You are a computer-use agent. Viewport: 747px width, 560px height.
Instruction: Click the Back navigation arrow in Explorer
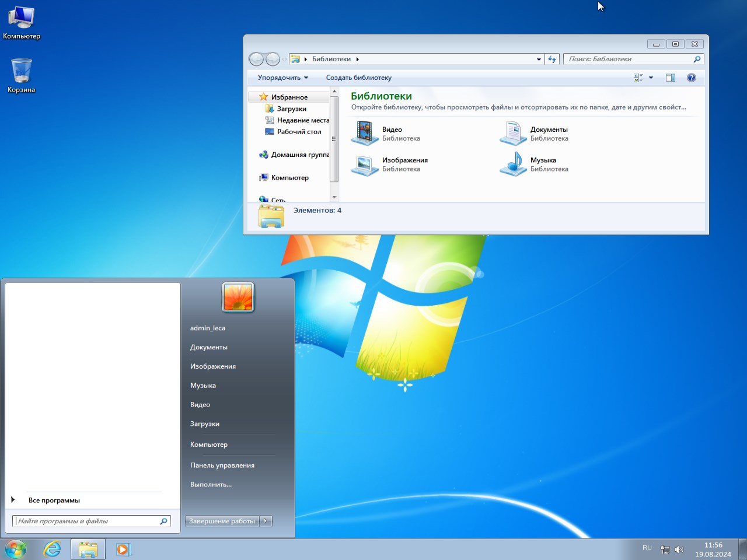[256, 59]
